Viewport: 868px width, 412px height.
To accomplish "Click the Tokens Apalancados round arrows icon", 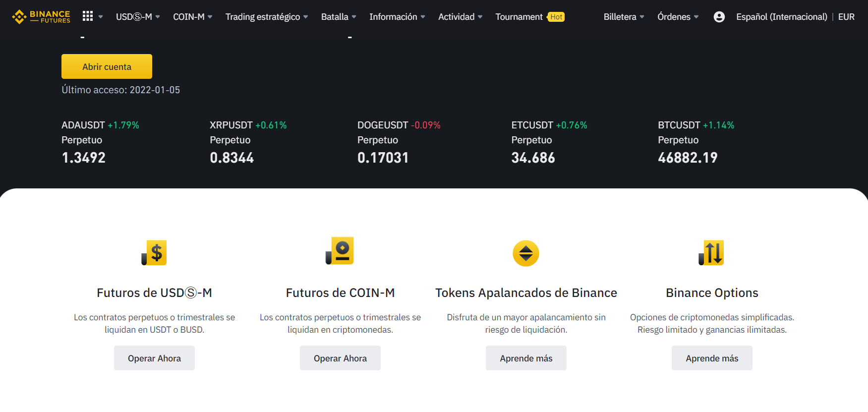I will coord(526,253).
